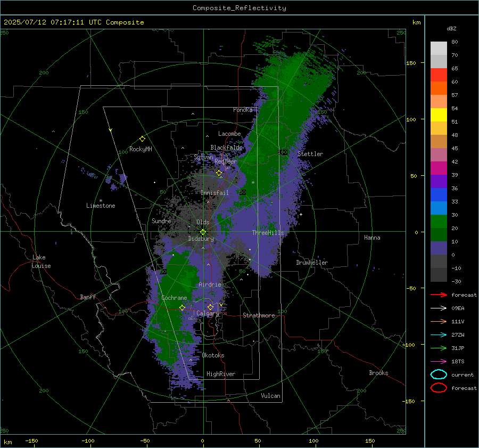Click the yellow marker near RockyMH

(x=142, y=139)
